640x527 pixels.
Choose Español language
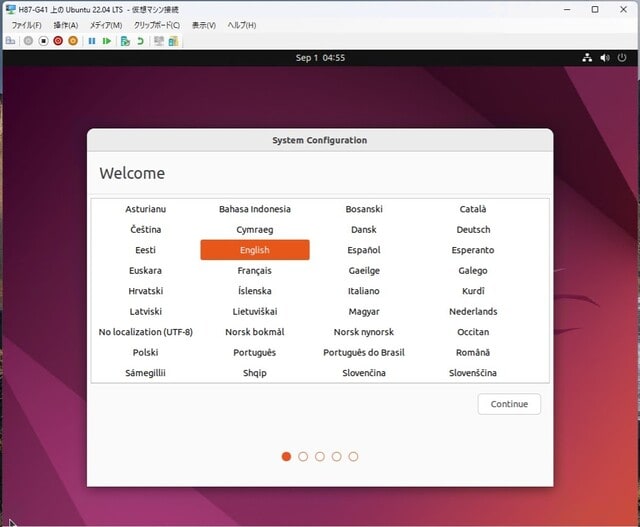click(364, 250)
